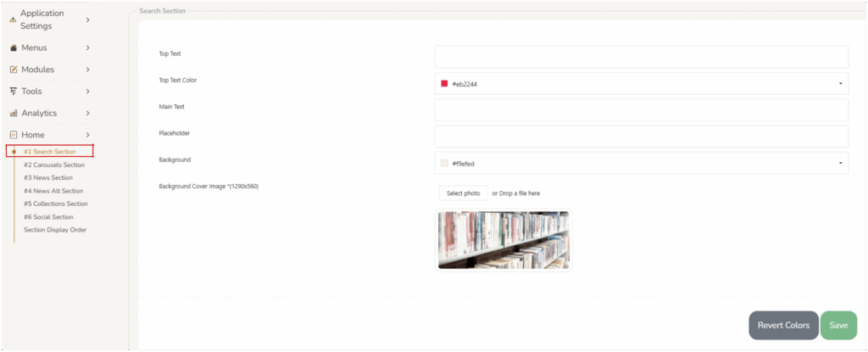868x352 pixels.
Task: Open Section Display Order page
Action: point(55,230)
